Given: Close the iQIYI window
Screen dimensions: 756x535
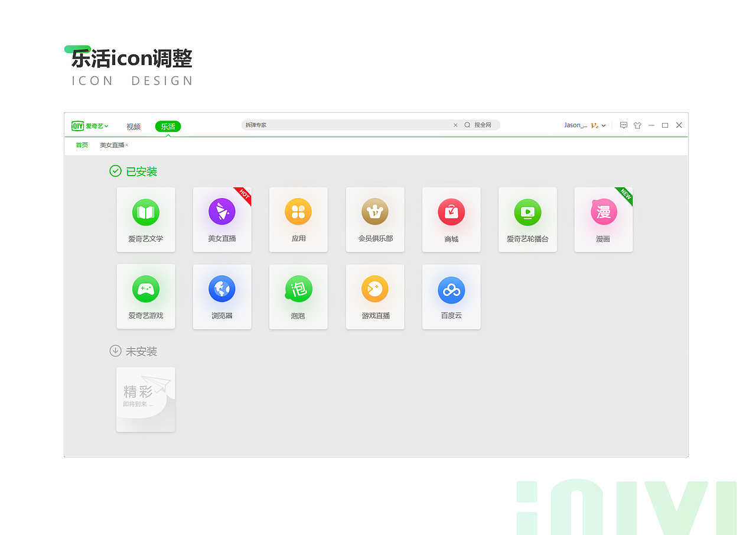Looking at the screenshot, I should click(679, 125).
